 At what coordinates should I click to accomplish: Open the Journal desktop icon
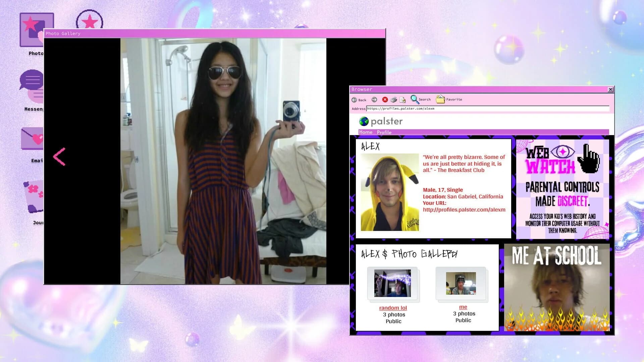[33, 198]
